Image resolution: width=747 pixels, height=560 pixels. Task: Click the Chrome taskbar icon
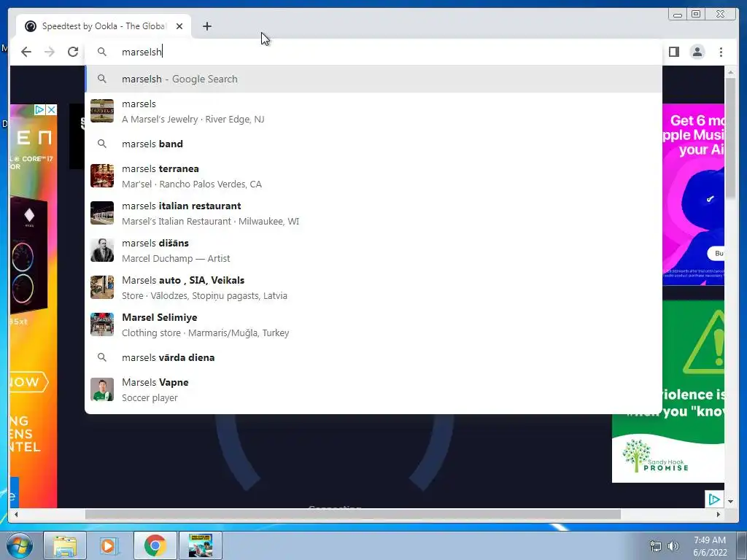point(155,545)
